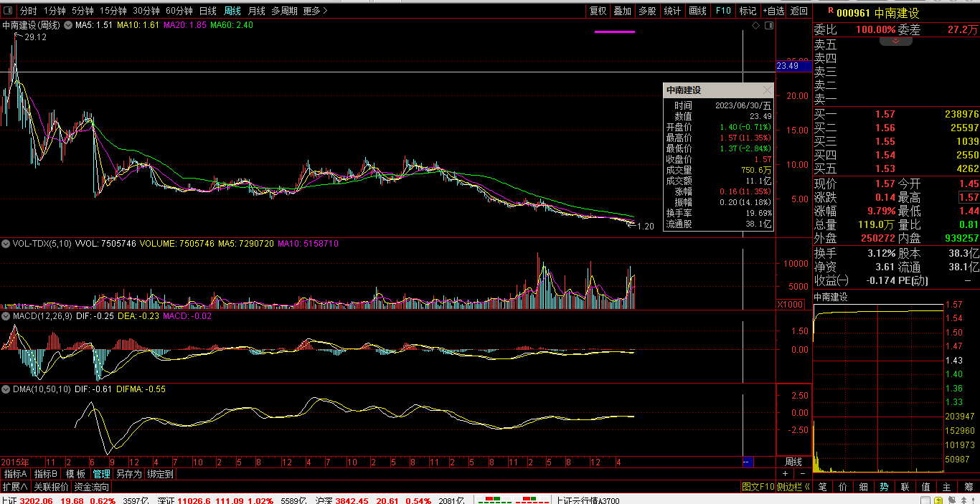
Task: Select the 周线 weekly chart tab
Action: tap(232, 11)
